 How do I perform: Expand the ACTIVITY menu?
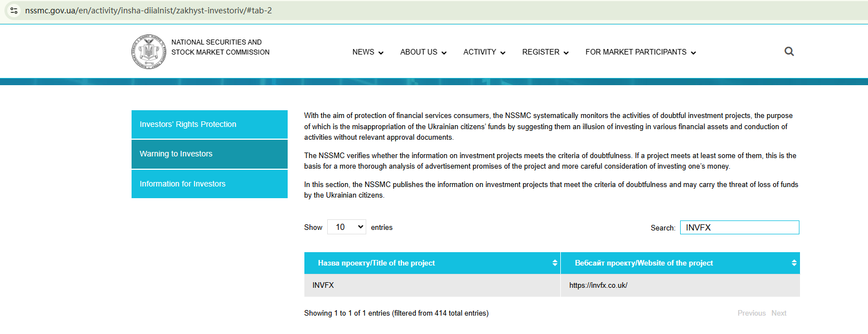pyautogui.click(x=484, y=52)
